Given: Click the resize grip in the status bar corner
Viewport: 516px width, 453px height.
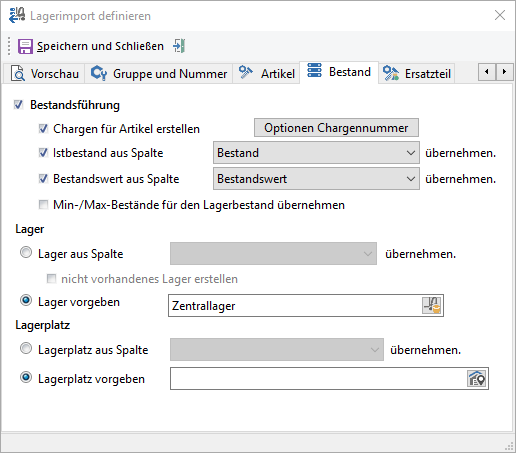Looking at the screenshot, I should click(x=509, y=446).
